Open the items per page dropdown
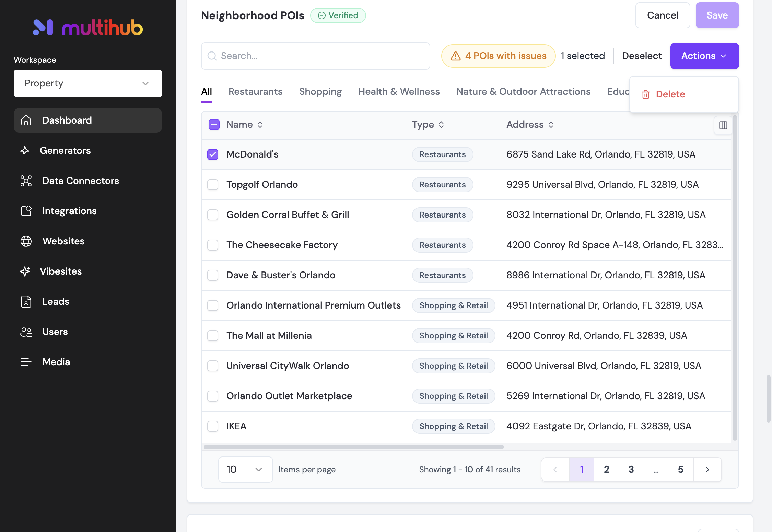Image resolution: width=772 pixels, height=532 pixels. pyautogui.click(x=246, y=470)
